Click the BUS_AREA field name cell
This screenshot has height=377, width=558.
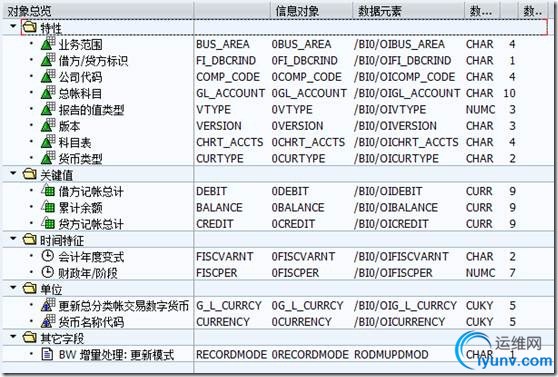pos(223,44)
